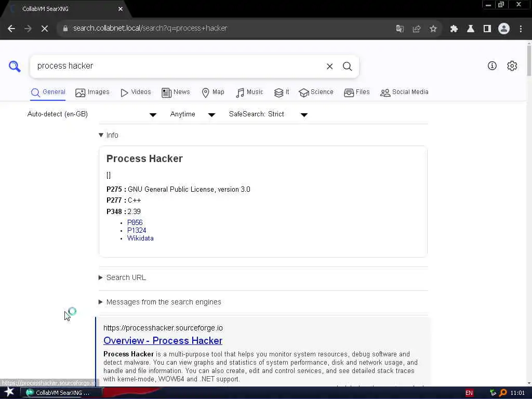Switch to the Map category tab
Screen dimensions: 532x399
212,92
